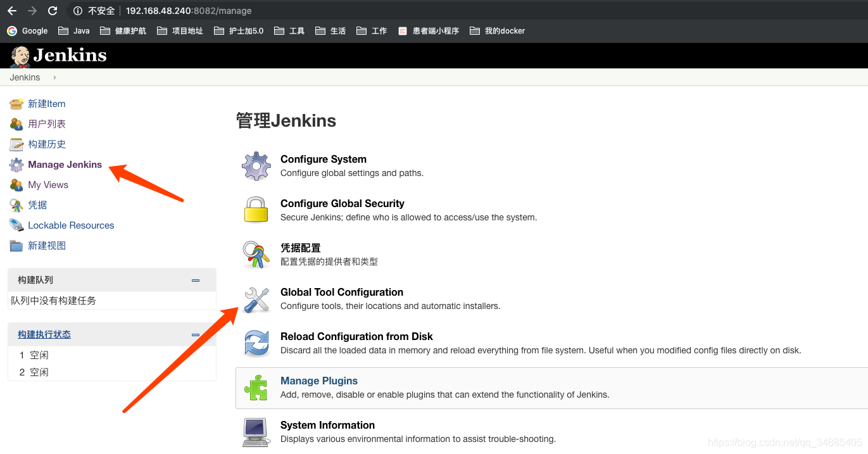Click the 用户列表 icon
The width and height of the screenshot is (868, 454).
tap(16, 124)
